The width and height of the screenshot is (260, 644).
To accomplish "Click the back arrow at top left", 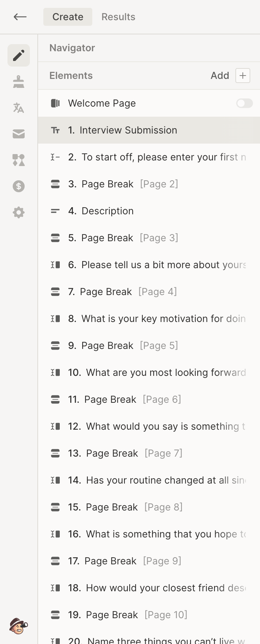I will click(20, 17).
